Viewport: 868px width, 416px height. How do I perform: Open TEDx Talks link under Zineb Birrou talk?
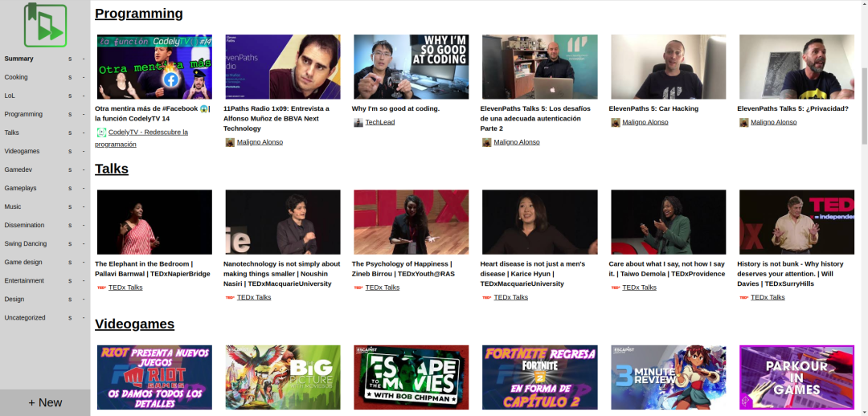point(382,288)
